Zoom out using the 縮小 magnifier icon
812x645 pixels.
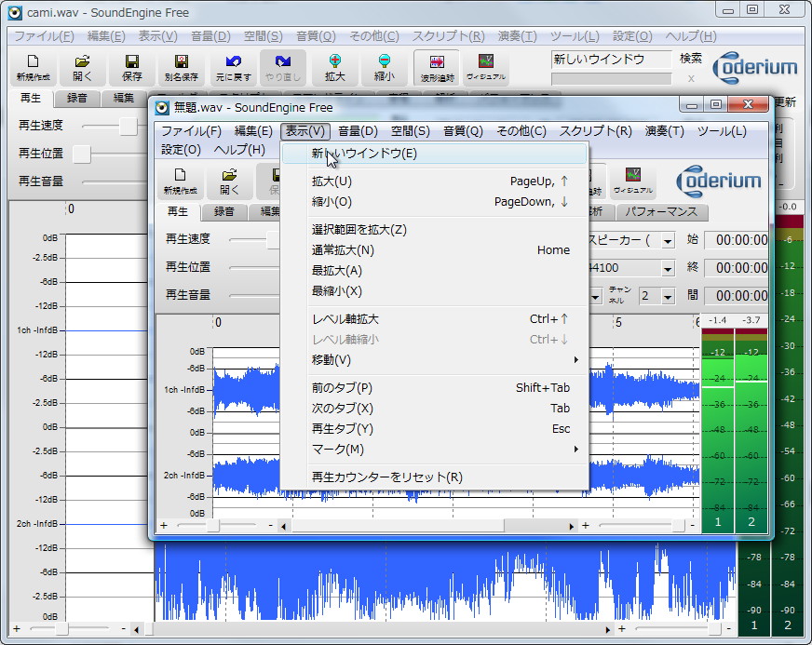384,67
